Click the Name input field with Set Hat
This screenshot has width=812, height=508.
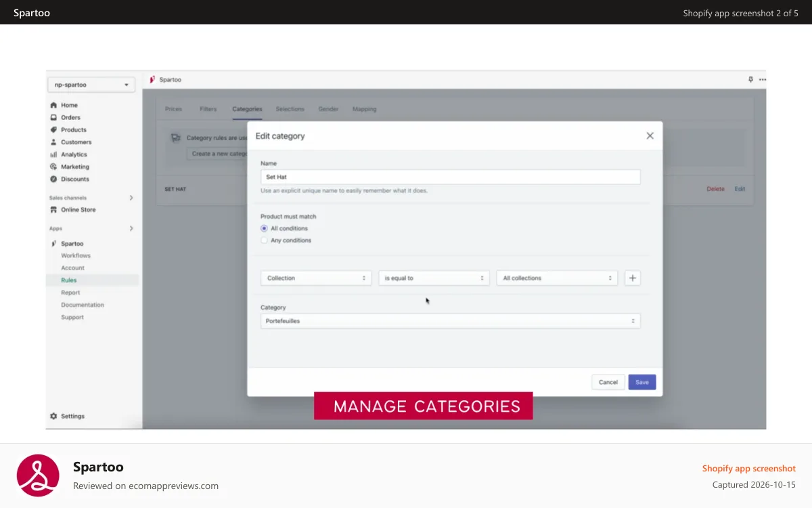click(x=450, y=177)
